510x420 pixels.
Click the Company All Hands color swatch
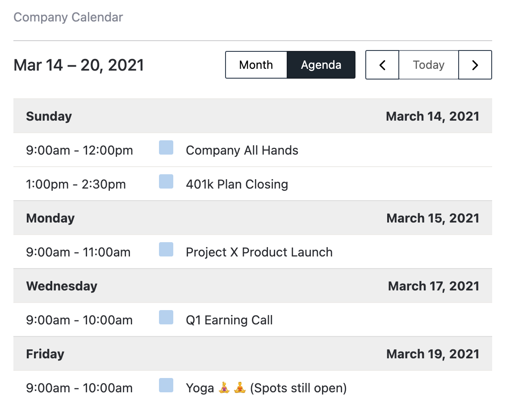coord(166,147)
